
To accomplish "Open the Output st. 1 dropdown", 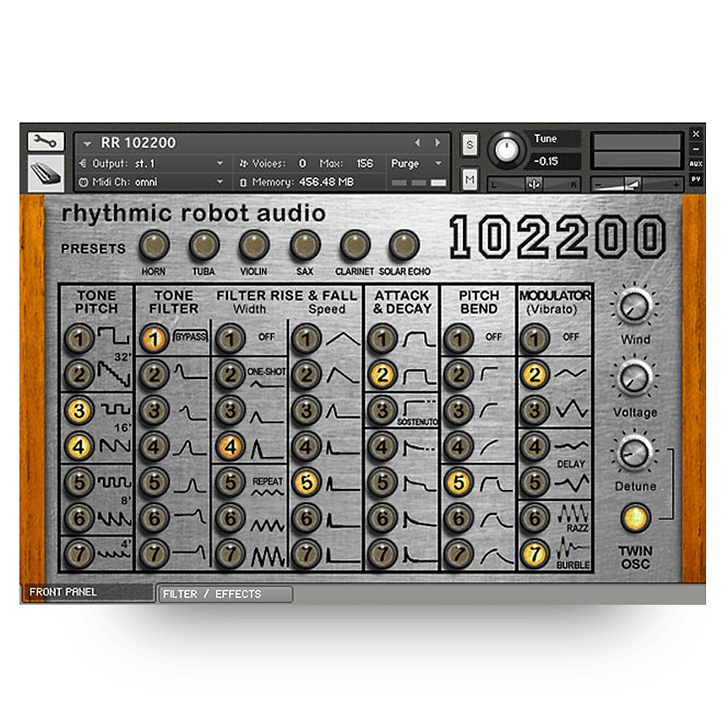I will coord(151,164).
